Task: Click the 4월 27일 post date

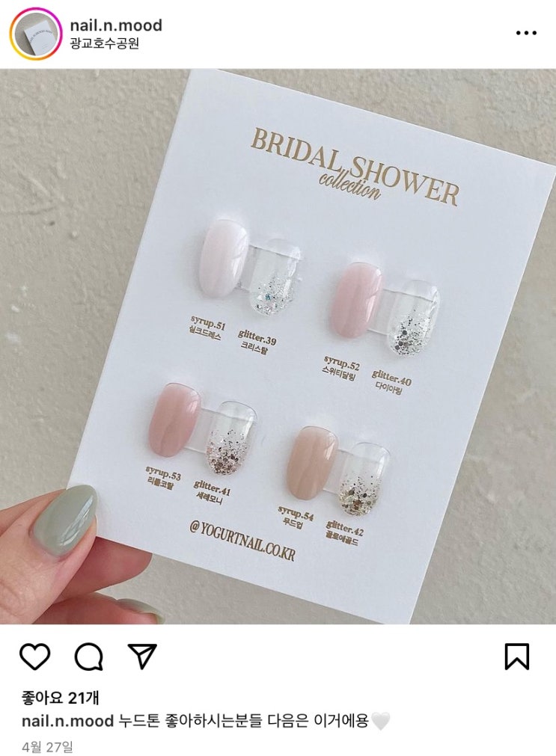Action: [47, 747]
